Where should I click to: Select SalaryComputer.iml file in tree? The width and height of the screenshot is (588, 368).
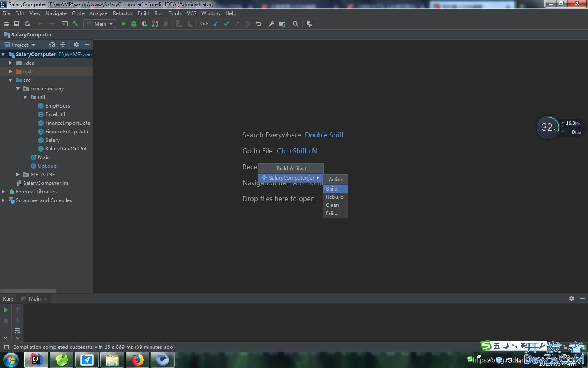[x=46, y=183]
